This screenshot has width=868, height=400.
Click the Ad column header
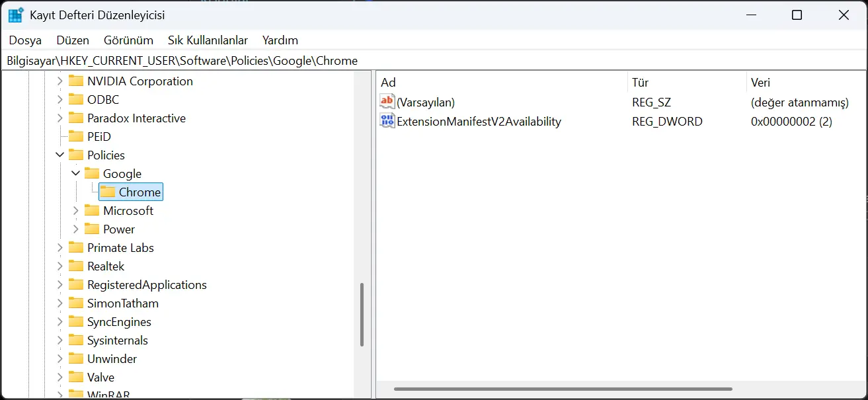(x=502, y=83)
